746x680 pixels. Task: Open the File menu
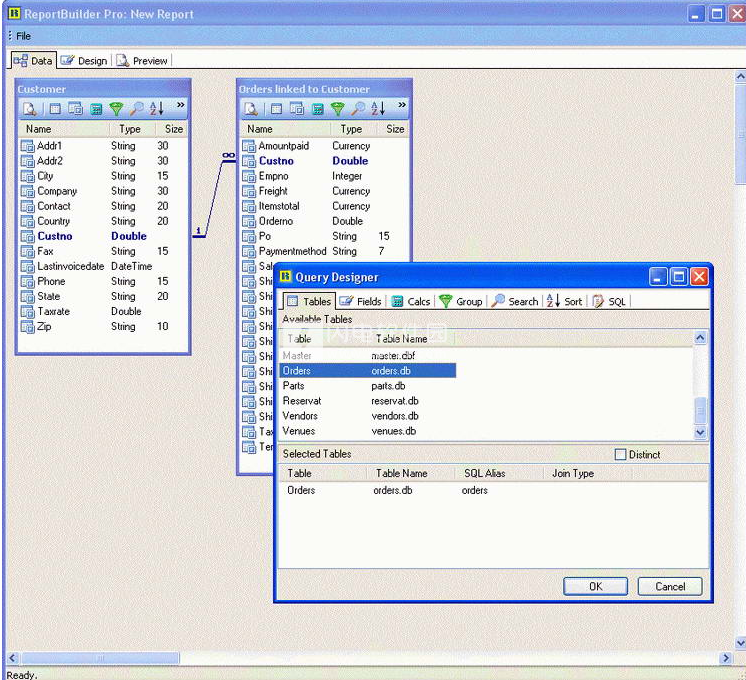23,36
